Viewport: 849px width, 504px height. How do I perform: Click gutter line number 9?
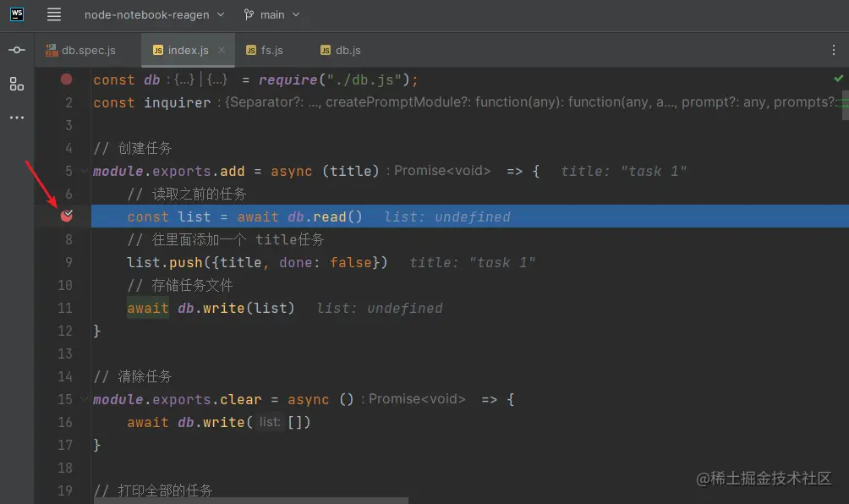coord(68,262)
